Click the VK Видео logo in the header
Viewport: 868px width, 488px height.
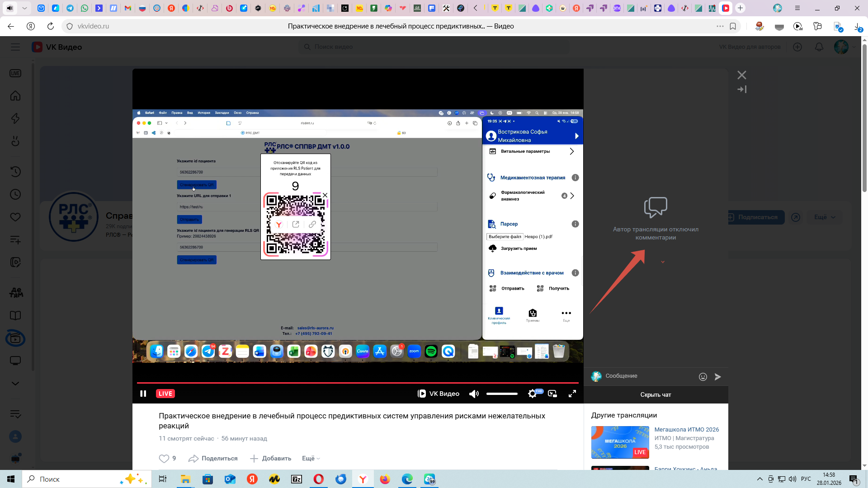coord(57,47)
